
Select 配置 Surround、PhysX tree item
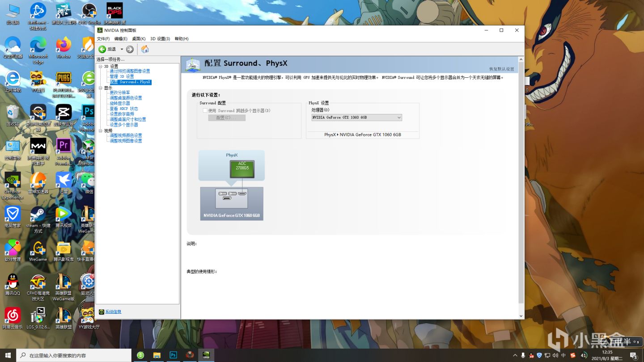[x=131, y=82]
